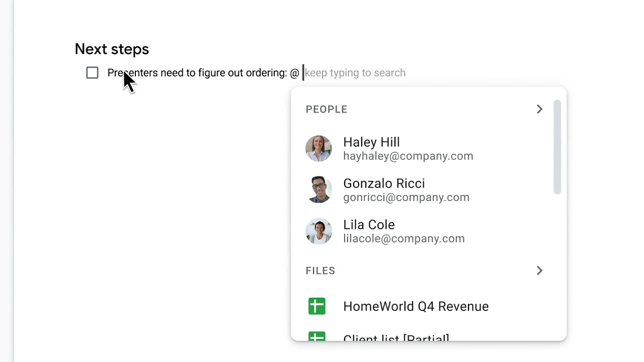
Task: Check the box for the Presenters task
Action: coord(92,73)
